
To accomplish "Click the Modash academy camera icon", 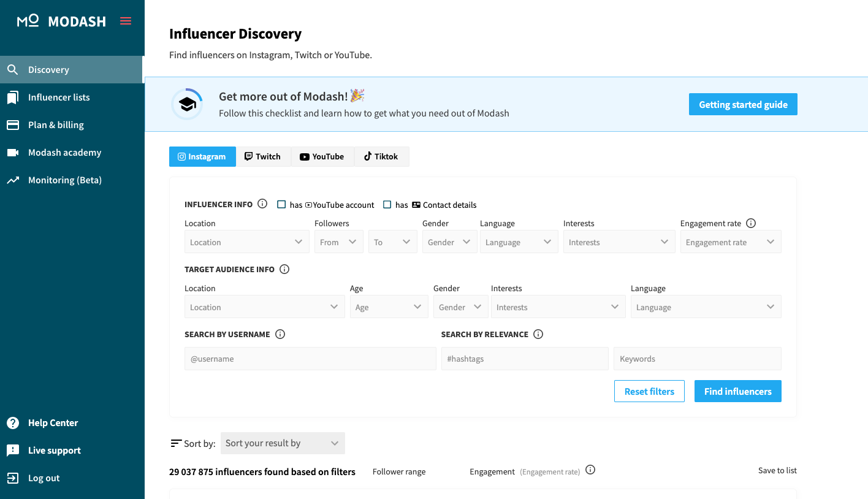I will (x=12, y=153).
